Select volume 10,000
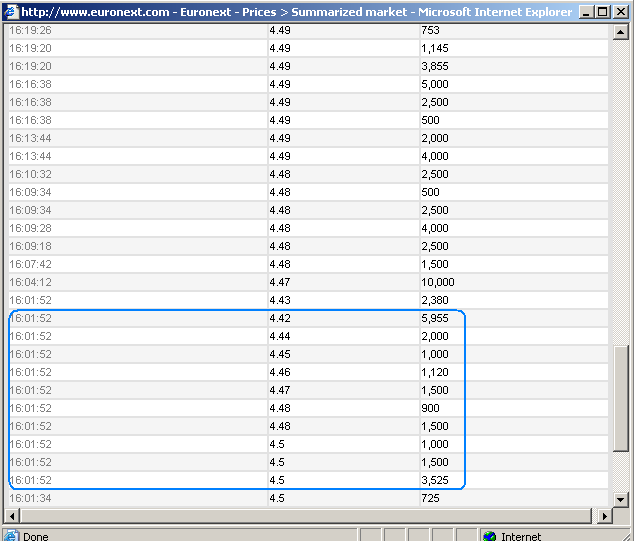This screenshot has height=543, width=634. point(438,282)
